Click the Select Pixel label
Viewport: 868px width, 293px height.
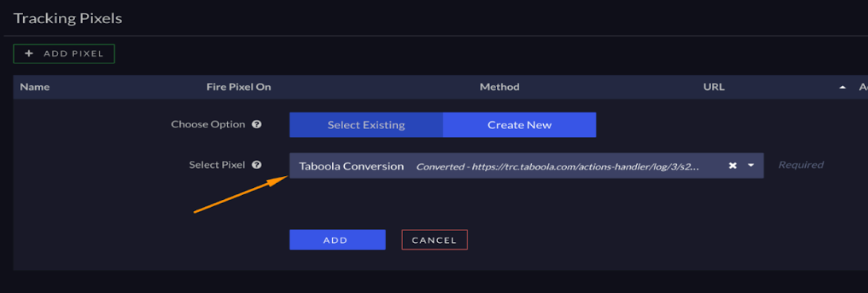[x=217, y=165]
